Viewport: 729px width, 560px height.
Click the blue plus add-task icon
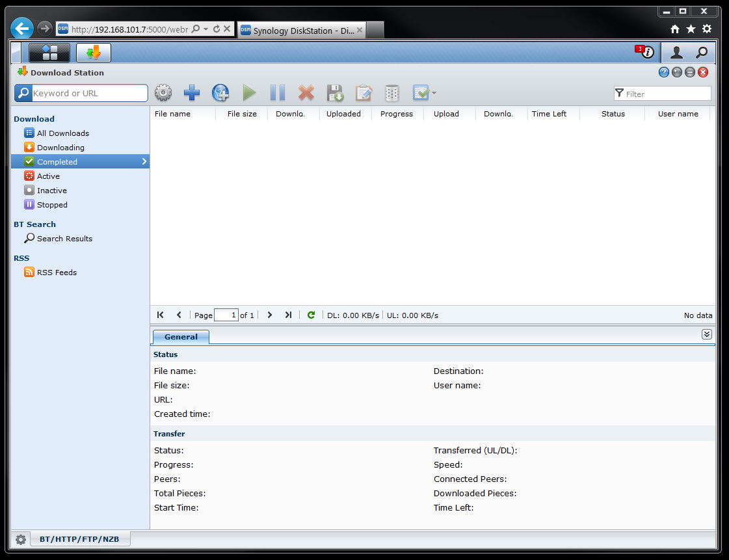point(192,93)
